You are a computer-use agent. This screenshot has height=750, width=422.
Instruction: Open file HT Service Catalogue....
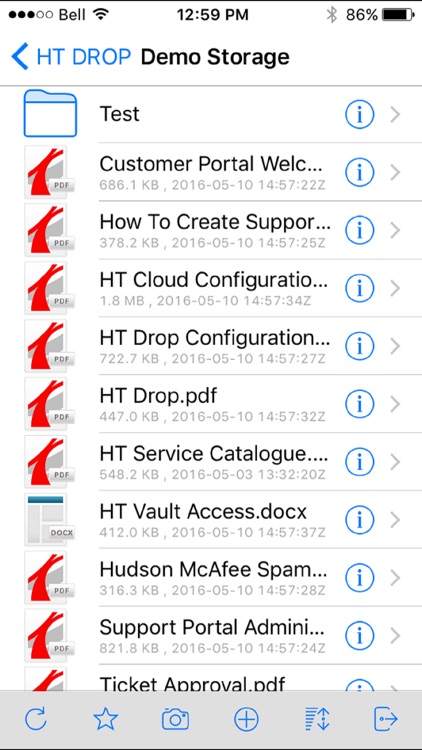214,454
